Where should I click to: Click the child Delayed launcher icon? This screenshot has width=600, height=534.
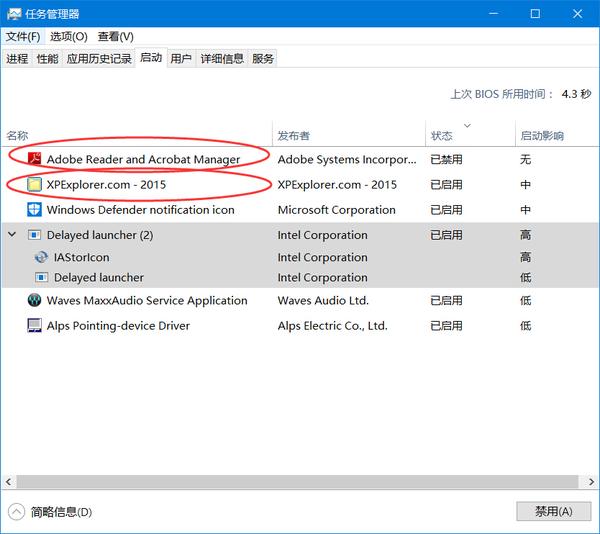tap(41, 277)
